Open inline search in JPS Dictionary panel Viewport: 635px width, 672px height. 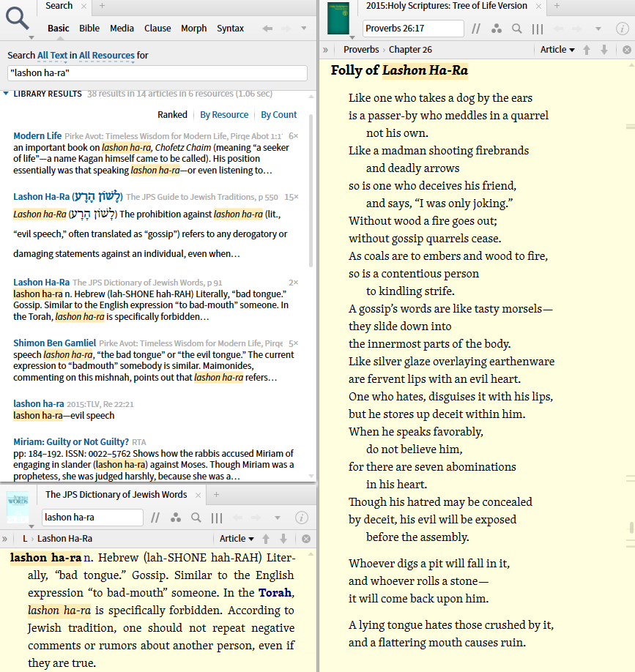[196, 518]
